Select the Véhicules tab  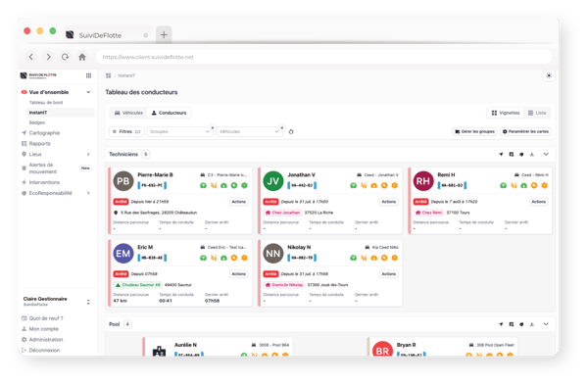tap(128, 113)
